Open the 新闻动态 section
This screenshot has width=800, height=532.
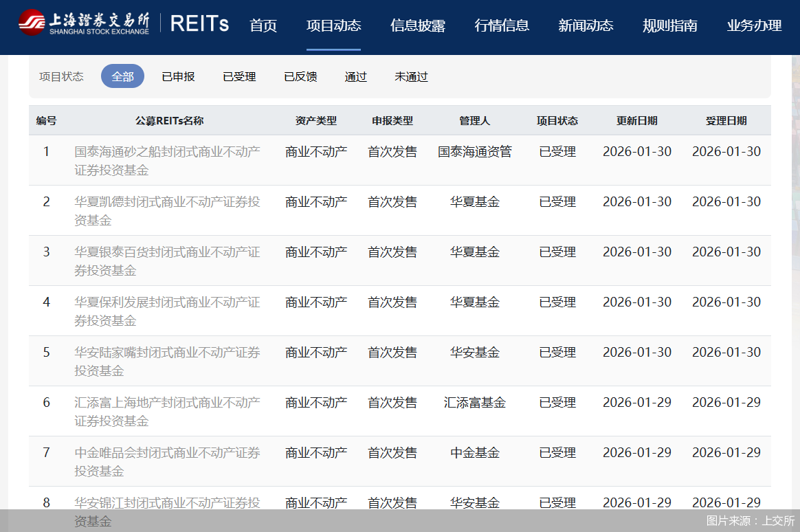586,25
